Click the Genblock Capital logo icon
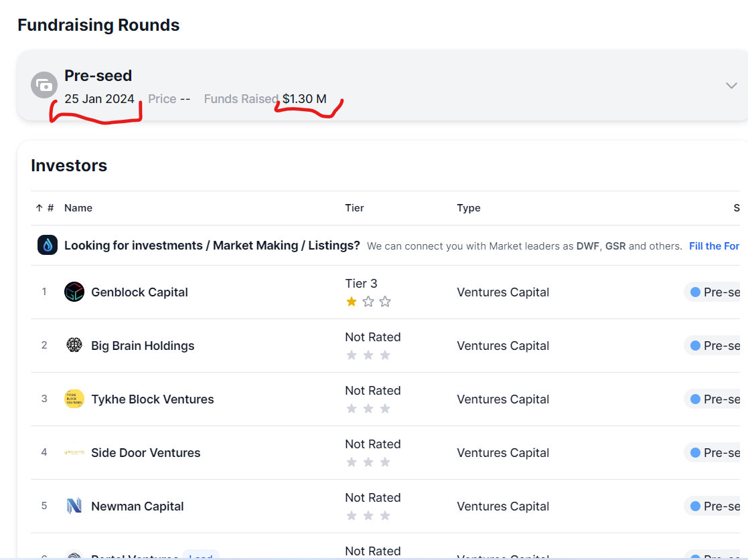 (74, 292)
